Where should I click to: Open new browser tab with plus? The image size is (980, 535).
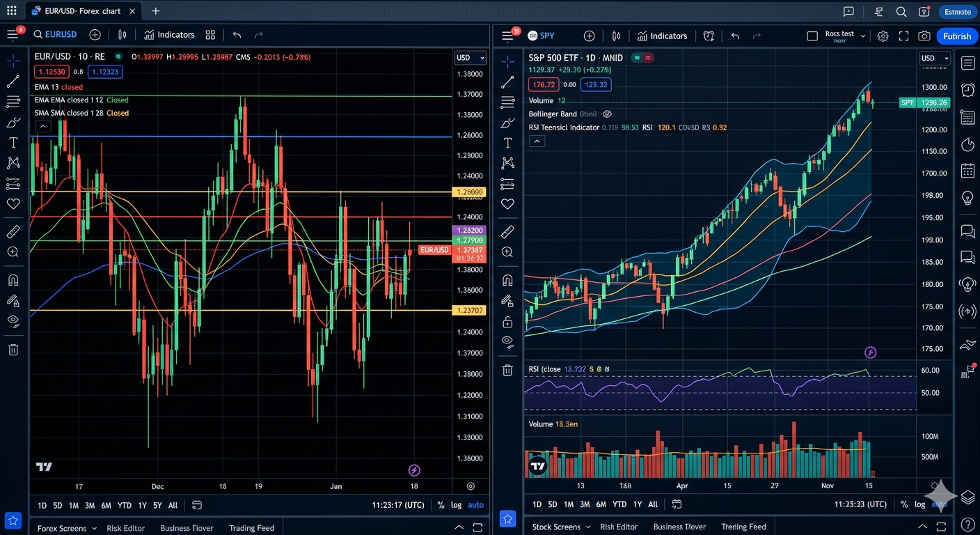(x=155, y=11)
